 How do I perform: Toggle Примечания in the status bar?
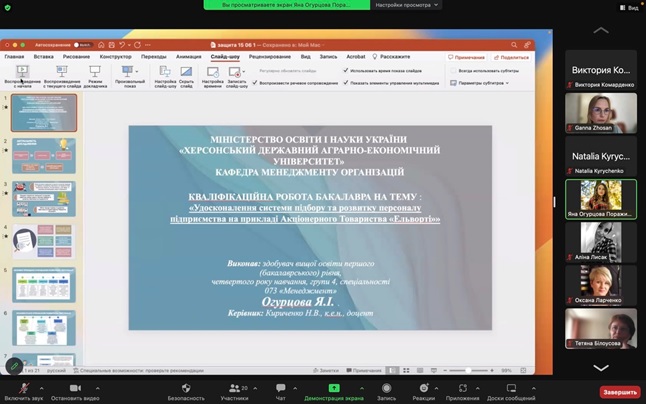(364, 370)
